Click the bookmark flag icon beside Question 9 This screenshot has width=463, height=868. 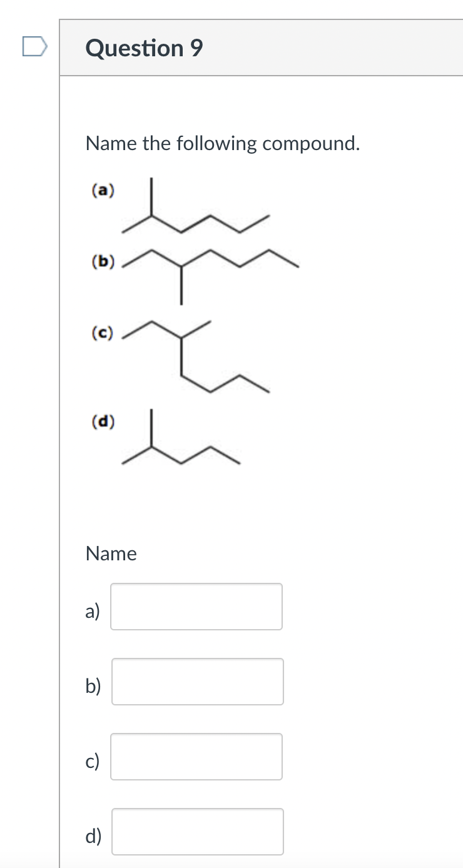pos(34,46)
